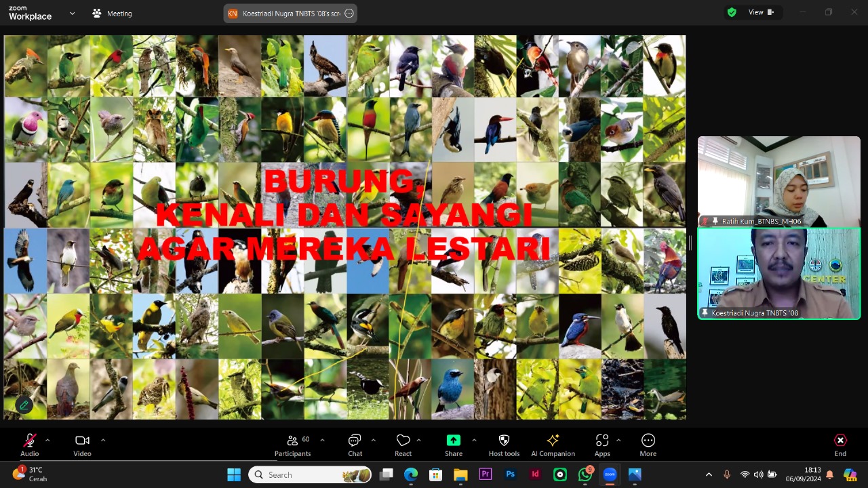Click the green encryption shield icon

732,12
